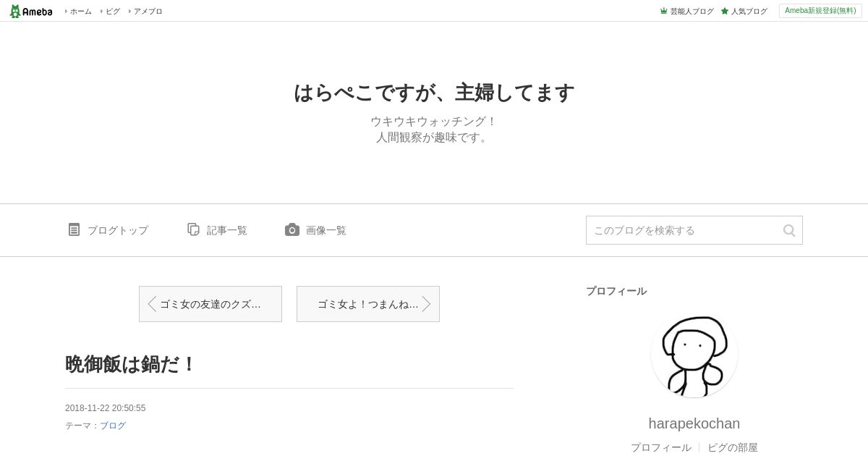Click the crown icon for 芸能人ブログ
868x456 pixels.
663,11
